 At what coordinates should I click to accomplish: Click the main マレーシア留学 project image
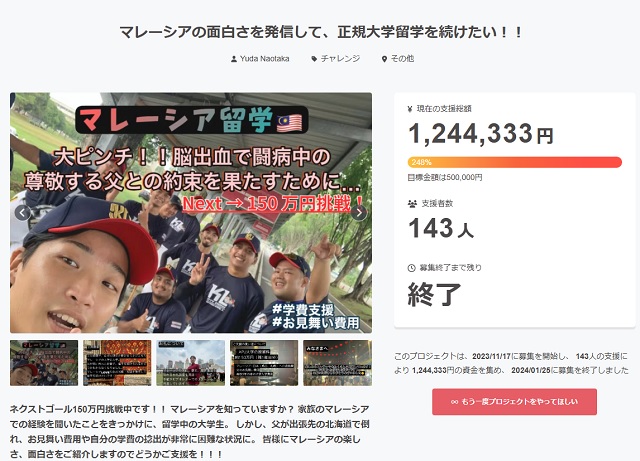point(191,213)
